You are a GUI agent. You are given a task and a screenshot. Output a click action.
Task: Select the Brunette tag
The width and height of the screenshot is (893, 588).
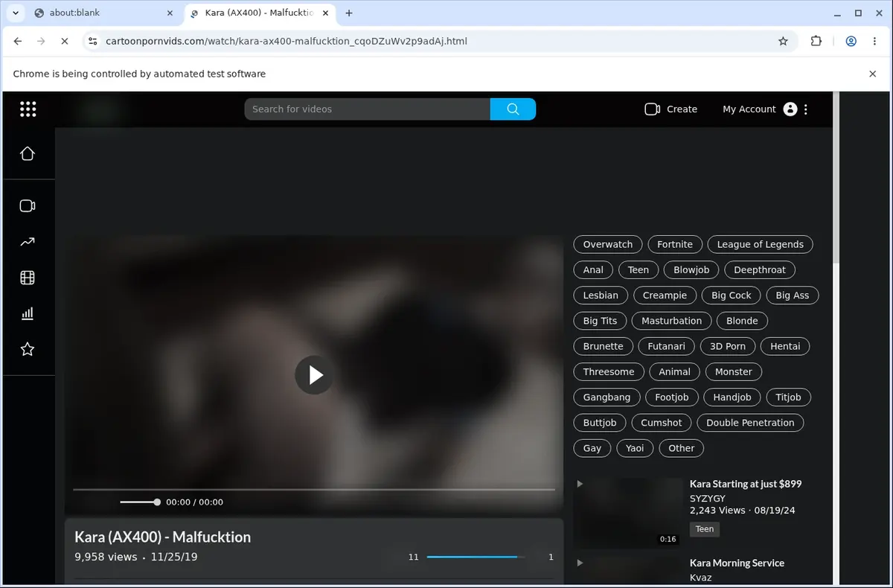pos(604,346)
